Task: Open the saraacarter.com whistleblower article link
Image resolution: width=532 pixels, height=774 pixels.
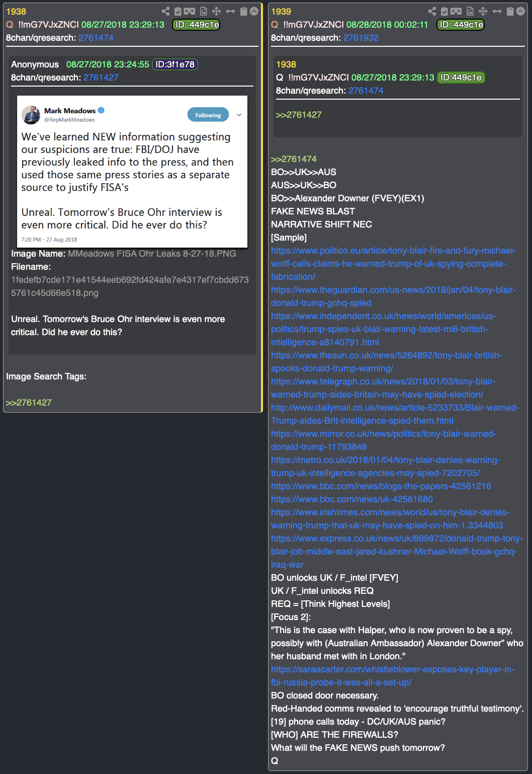Action: coord(393,676)
